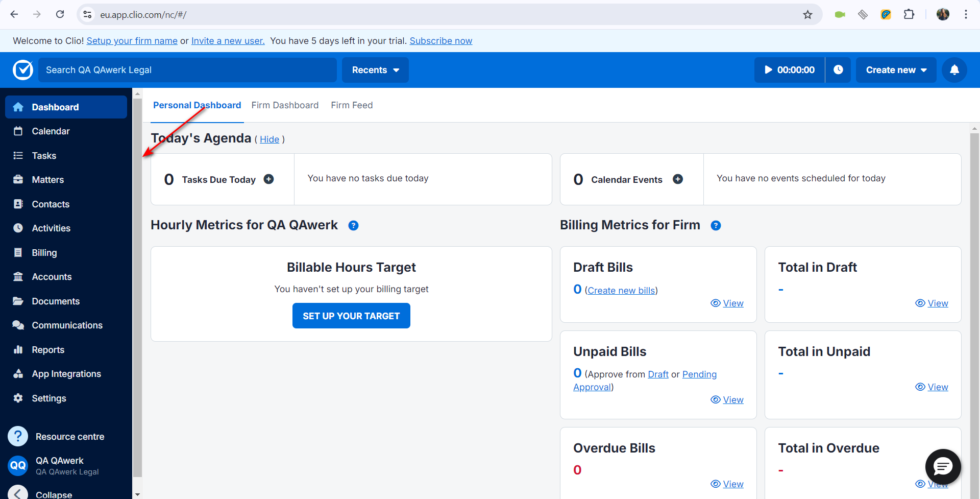View Total in Draft eye link
This screenshot has width=980, height=499.
(x=932, y=303)
